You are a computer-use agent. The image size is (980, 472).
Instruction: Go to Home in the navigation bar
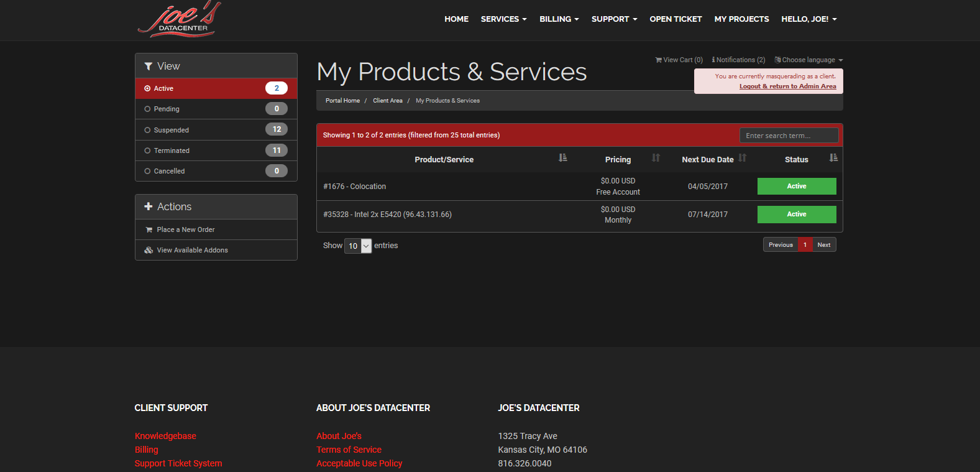(x=457, y=19)
